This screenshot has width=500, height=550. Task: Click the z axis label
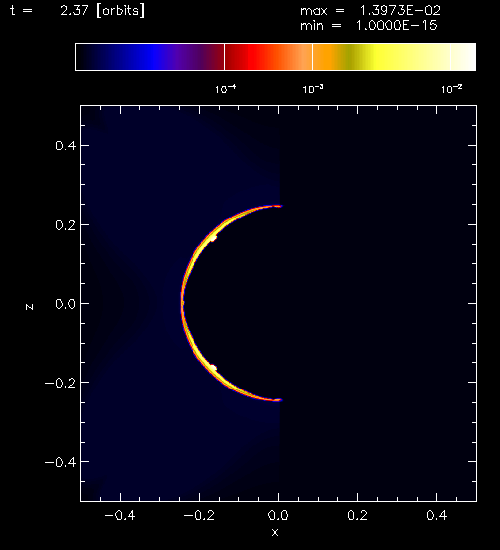pyautogui.click(x=29, y=307)
